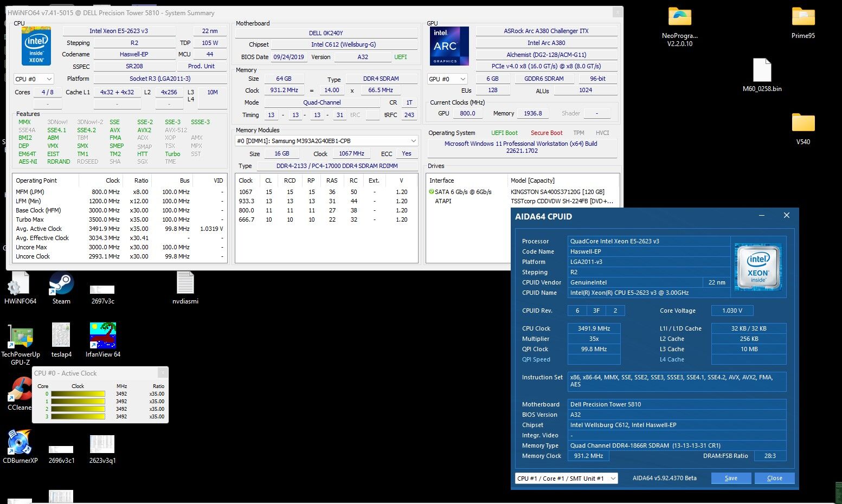Click the Memory Type Quad Channel DDR4-1866R field

[x=677, y=445]
